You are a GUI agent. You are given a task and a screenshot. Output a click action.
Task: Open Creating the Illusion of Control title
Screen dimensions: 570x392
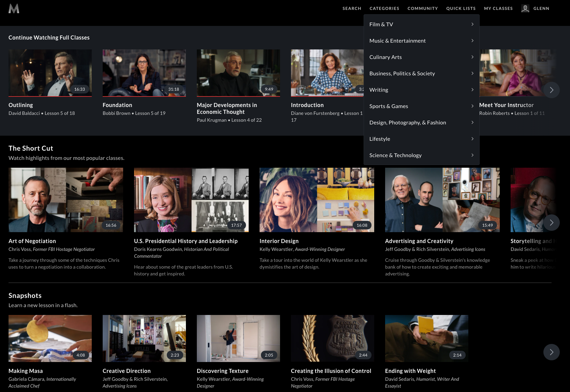(x=331, y=371)
